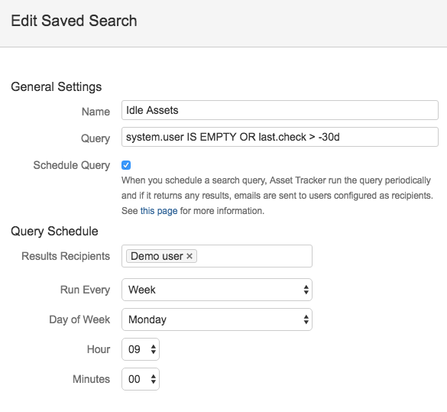Viewport: 447px width, 412px height.
Task: Click into the Query text field
Action: click(280, 137)
